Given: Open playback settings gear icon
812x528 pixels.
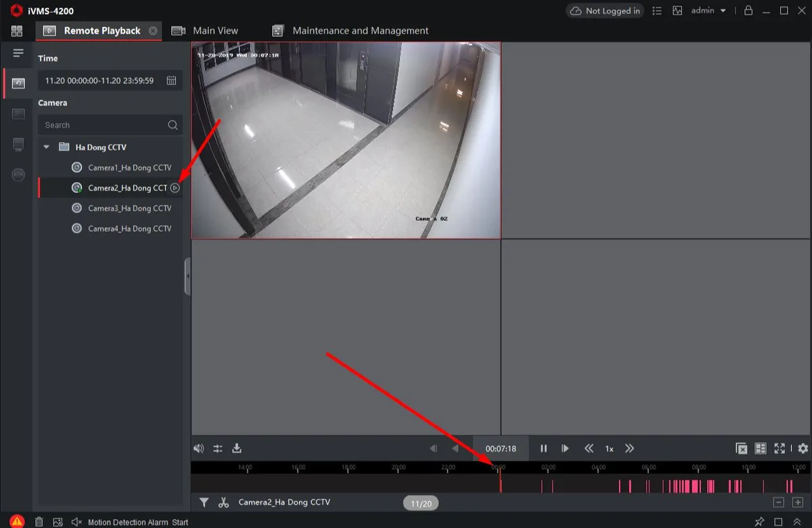Looking at the screenshot, I should pyautogui.click(x=803, y=448).
